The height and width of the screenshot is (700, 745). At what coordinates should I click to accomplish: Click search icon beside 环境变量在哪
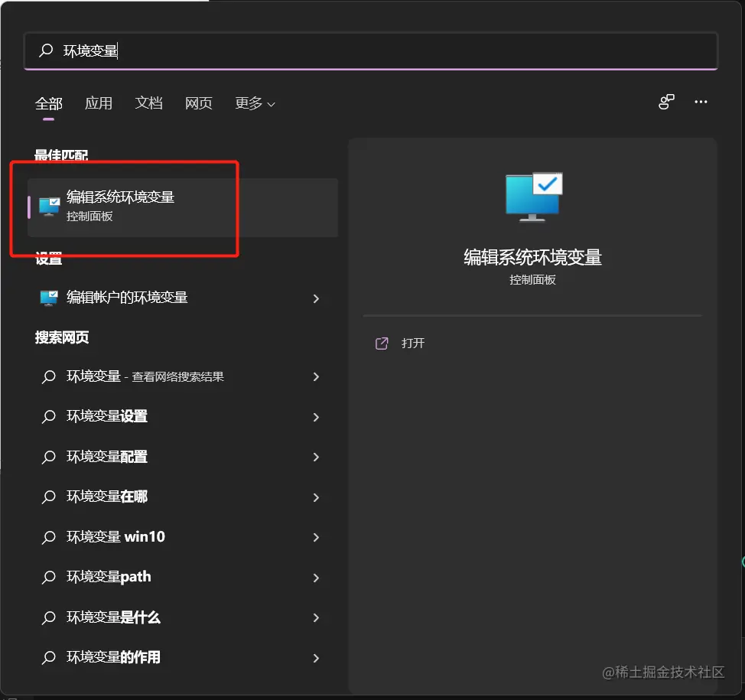[x=48, y=497]
